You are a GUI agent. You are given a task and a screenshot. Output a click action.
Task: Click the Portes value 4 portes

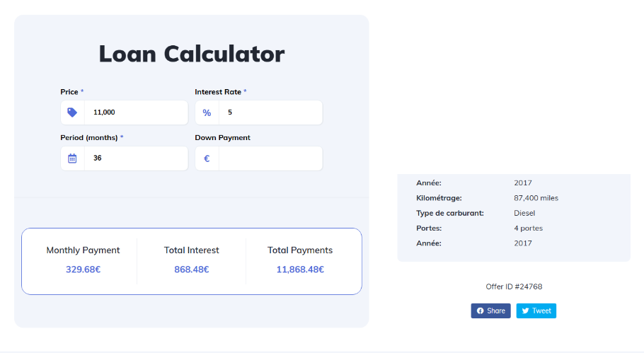tap(528, 228)
